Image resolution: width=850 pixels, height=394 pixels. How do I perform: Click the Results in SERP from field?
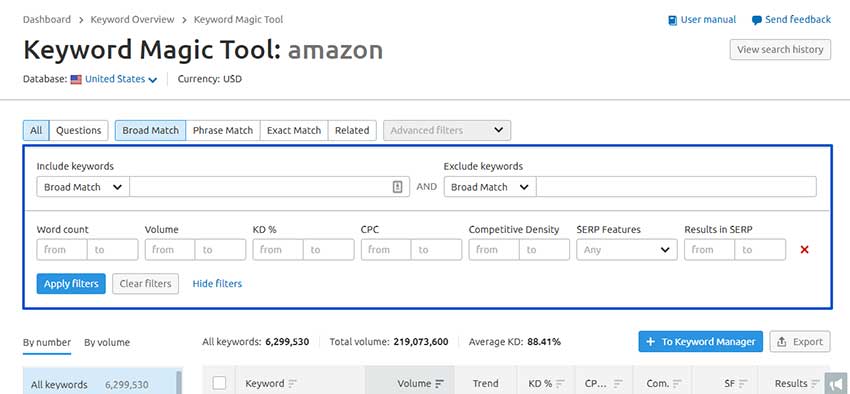710,250
